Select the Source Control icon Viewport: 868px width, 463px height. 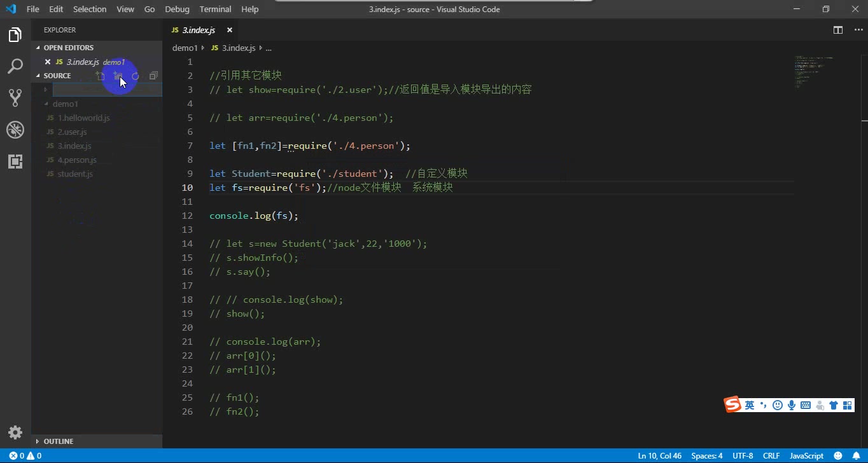click(15, 98)
